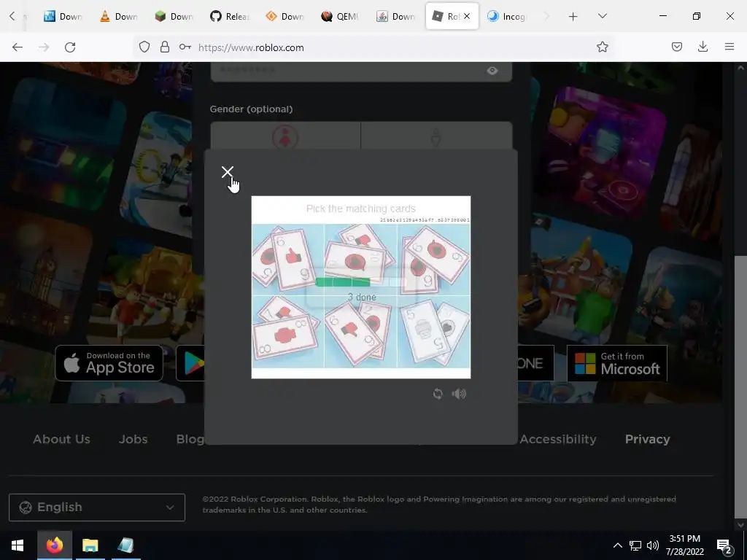747x560 pixels.
Task: Open the Blog footer link
Action: point(190,439)
